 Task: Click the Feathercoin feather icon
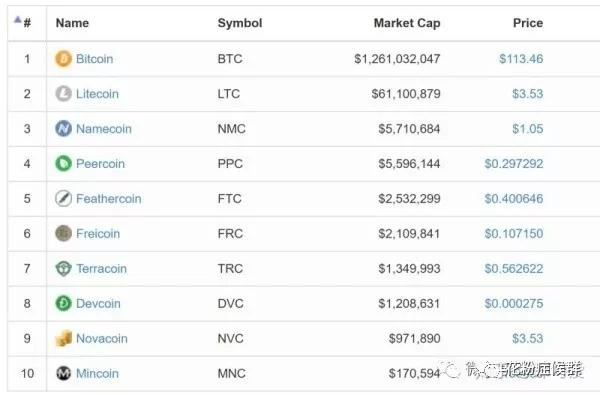coord(63,199)
